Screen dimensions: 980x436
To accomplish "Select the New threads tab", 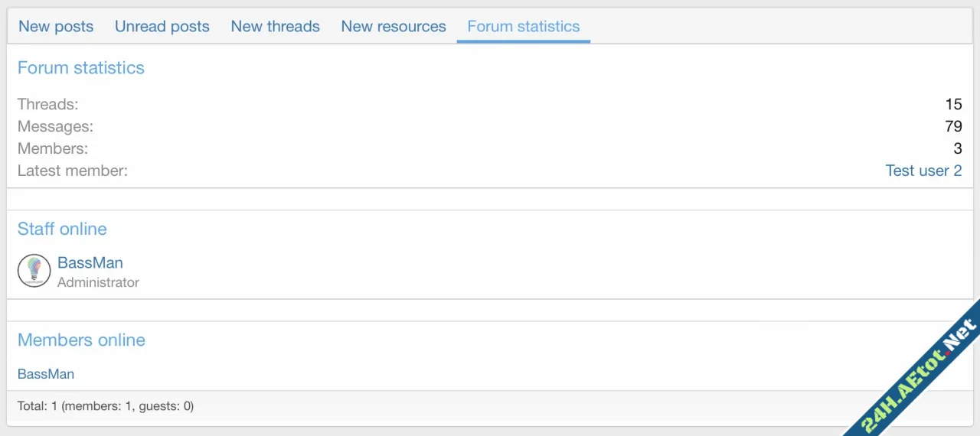I will click(x=275, y=27).
